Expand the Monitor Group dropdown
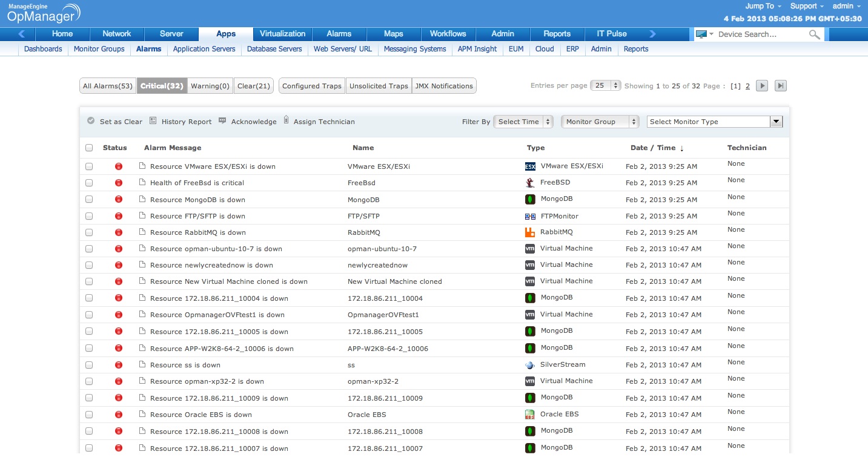Viewport: 868px width, 463px height. (x=600, y=122)
